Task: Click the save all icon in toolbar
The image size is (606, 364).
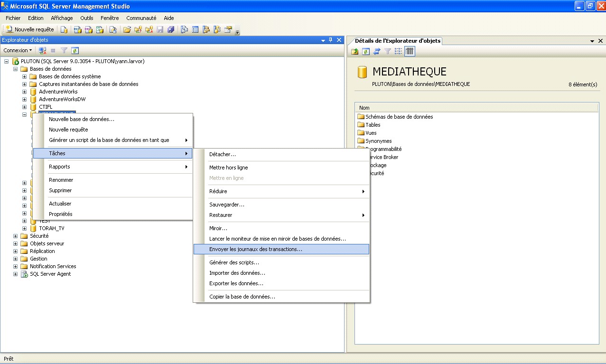Action: coord(170,29)
